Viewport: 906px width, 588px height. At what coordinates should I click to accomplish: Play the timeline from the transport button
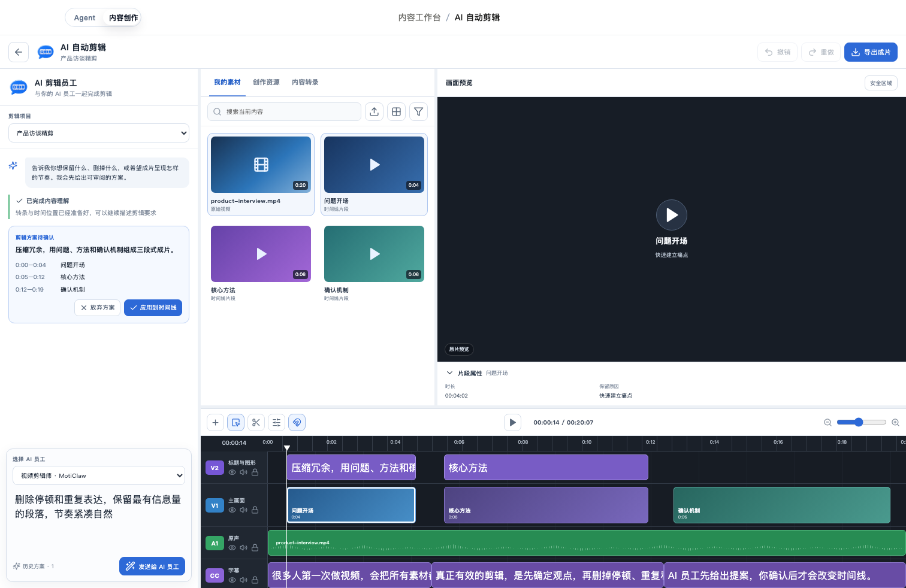[512, 422]
